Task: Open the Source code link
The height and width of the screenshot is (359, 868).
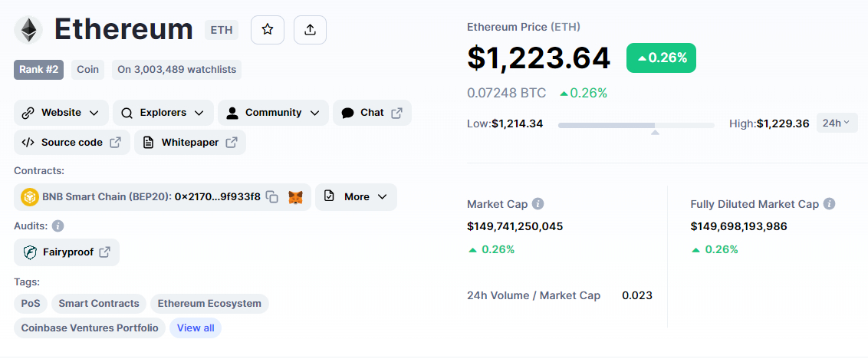Action: (x=72, y=143)
